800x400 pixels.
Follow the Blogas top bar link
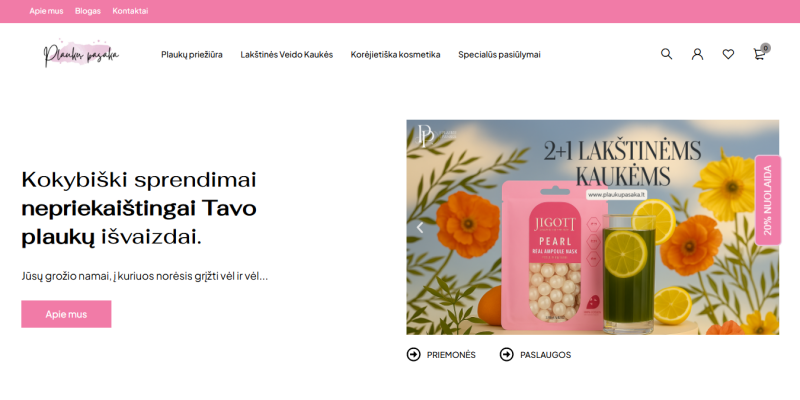[88, 11]
